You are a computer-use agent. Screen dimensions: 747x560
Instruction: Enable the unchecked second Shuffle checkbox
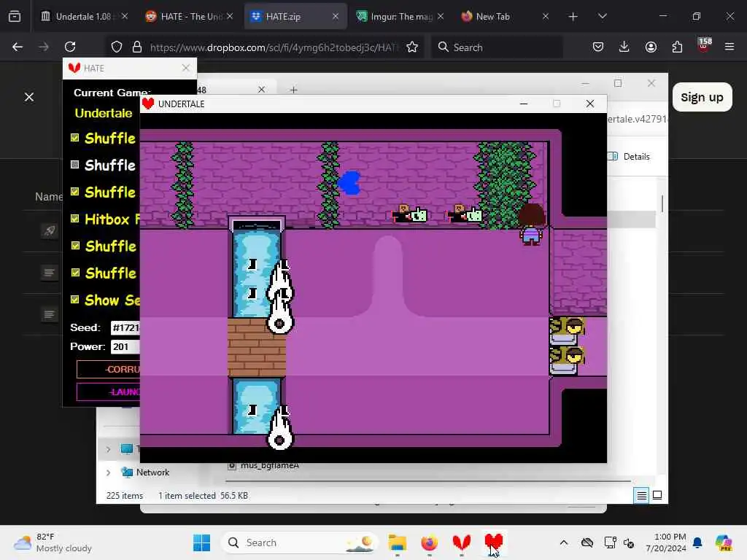pos(75,165)
